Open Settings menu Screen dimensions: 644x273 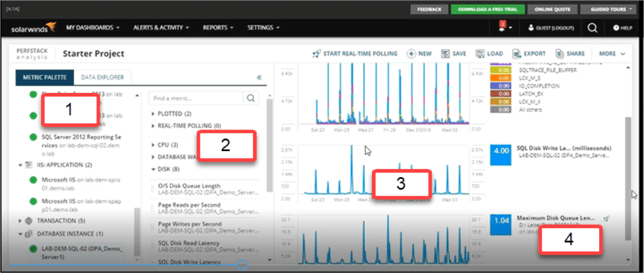click(263, 28)
